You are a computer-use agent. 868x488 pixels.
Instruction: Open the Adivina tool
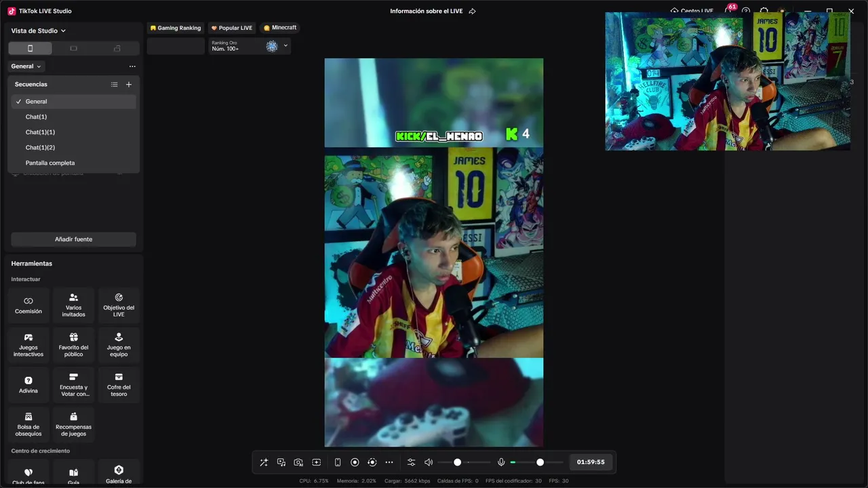tap(28, 386)
